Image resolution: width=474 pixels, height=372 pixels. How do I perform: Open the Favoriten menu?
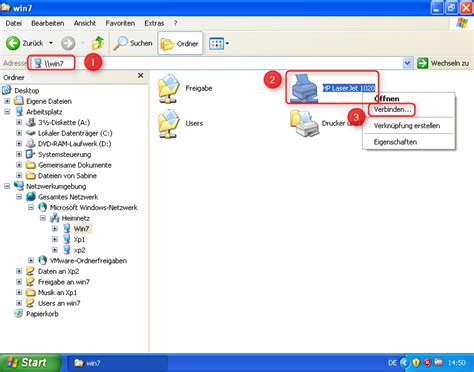(120, 23)
